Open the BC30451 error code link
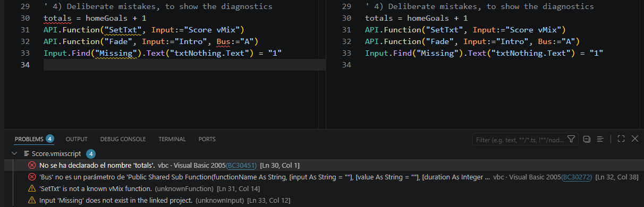Viewport: 644px width, 207px height. (x=242, y=166)
